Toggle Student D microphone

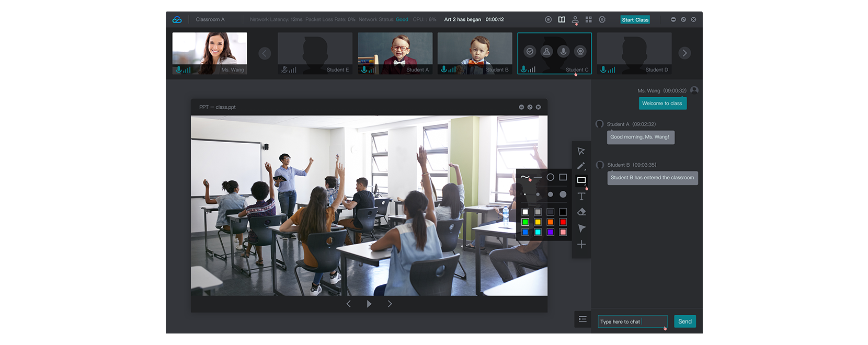pyautogui.click(x=603, y=70)
